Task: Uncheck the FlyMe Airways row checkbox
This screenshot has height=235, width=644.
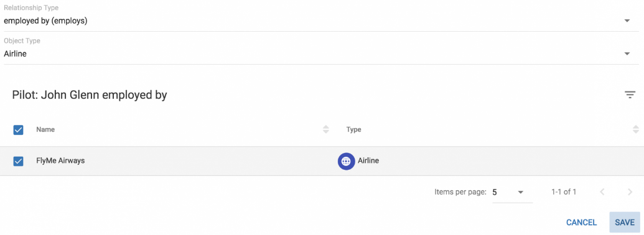Action: pos(18,161)
